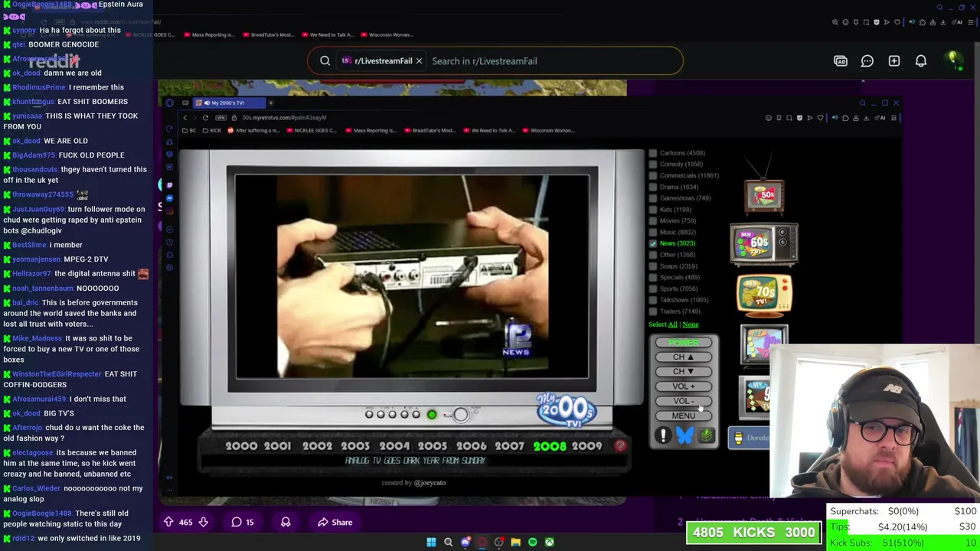Toggle the Gameshows (749) checkbox
The image size is (980, 551).
[x=653, y=198]
